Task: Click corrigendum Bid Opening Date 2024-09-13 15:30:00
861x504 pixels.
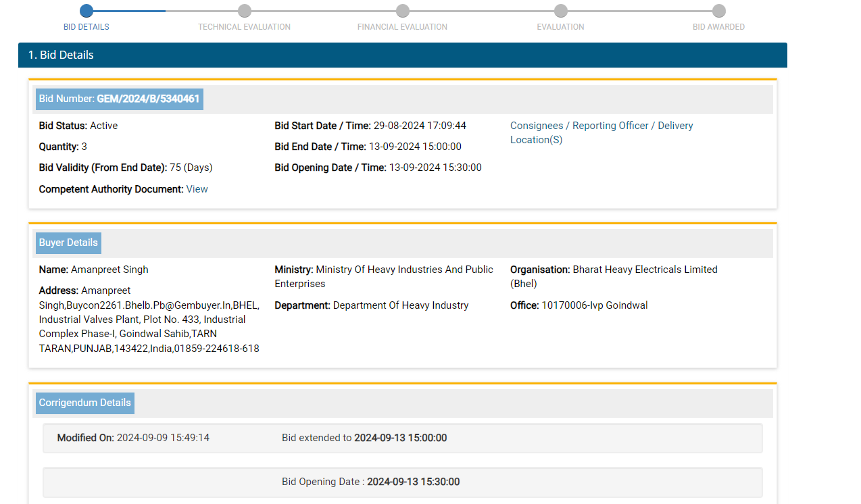Action: 371,482
